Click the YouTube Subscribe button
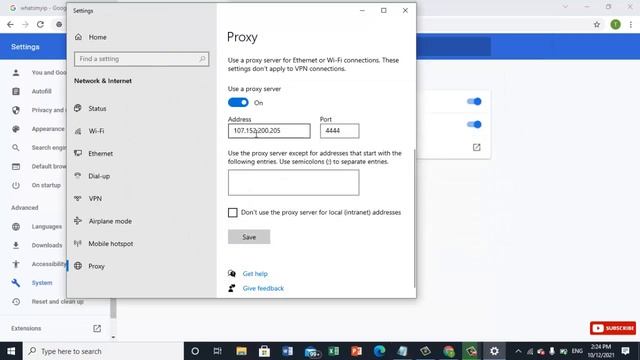 [613, 328]
